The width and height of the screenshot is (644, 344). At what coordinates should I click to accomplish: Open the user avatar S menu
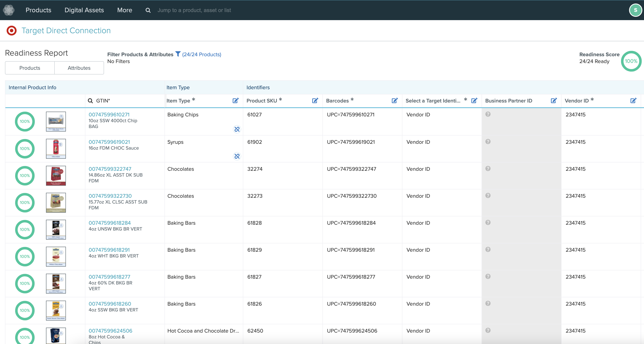635,10
